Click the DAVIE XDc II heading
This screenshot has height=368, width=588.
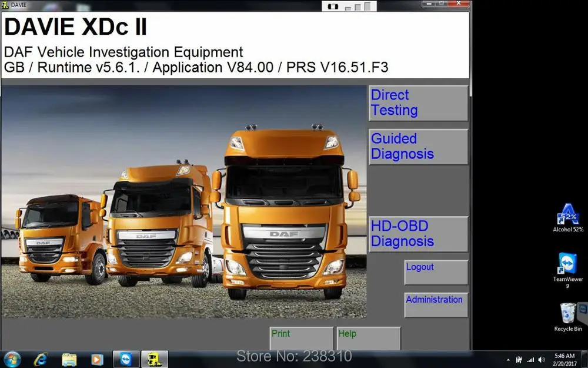pyautogui.click(x=75, y=27)
